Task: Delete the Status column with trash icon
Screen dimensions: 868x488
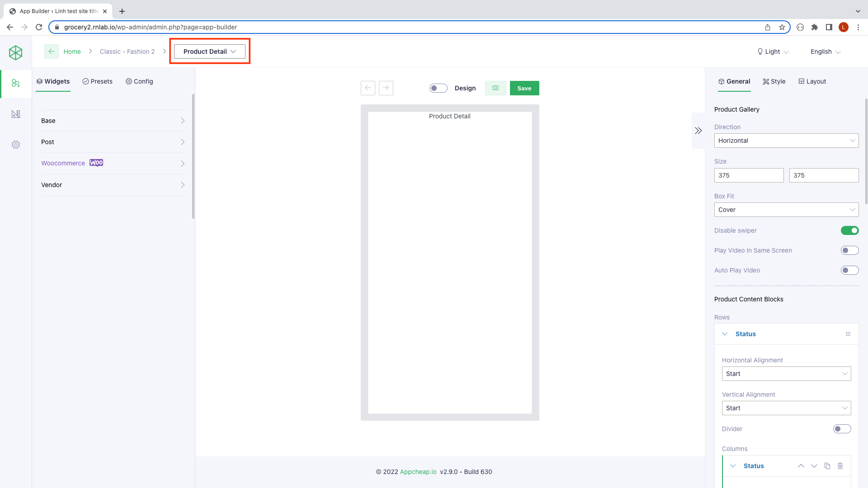Action: tap(840, 466)
